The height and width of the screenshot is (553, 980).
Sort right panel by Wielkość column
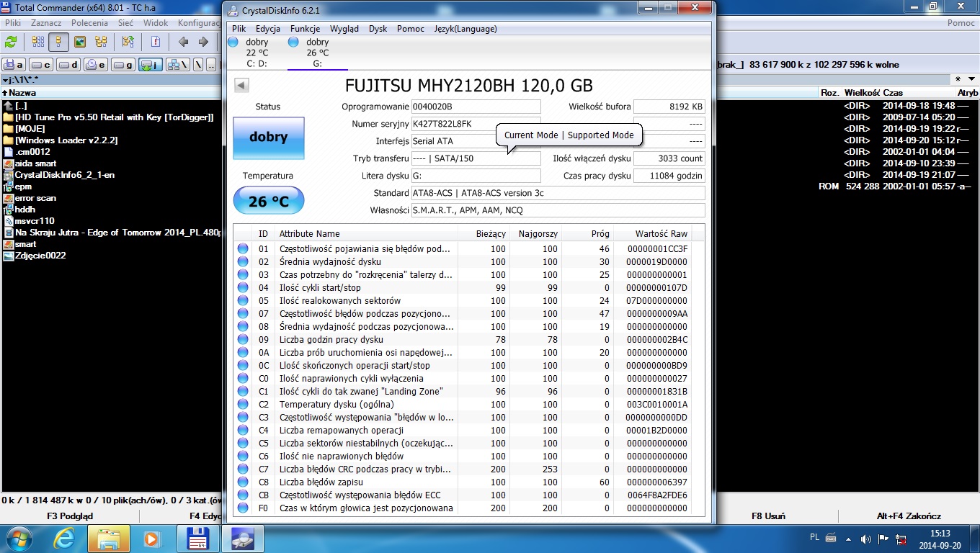pos(862,93)
